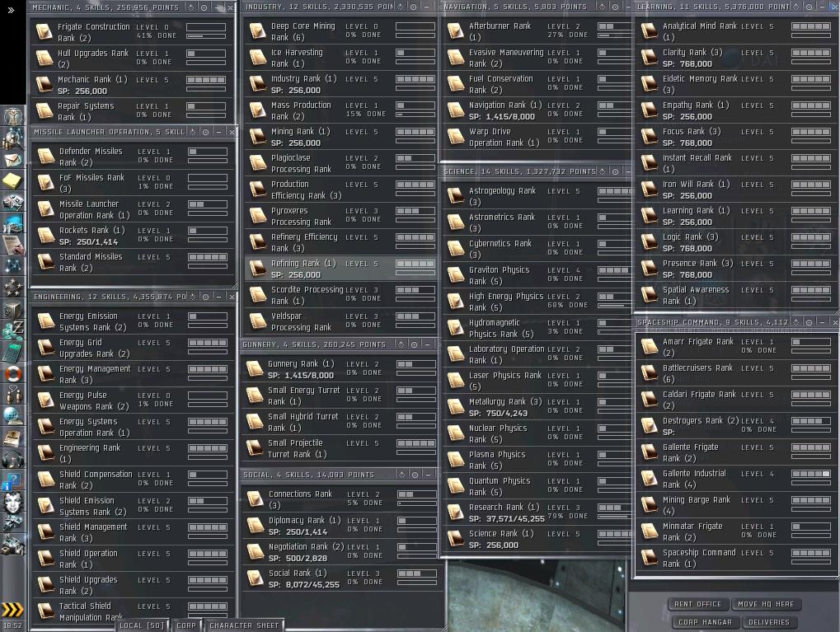Click the document-with-pen sidebar icon

tap(13, 244)
